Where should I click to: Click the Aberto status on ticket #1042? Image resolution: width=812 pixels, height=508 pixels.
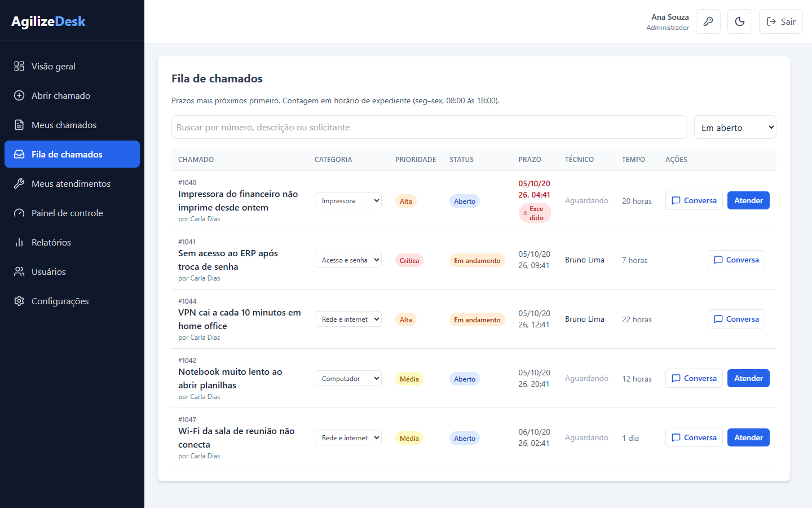click(x=465, y=379)
